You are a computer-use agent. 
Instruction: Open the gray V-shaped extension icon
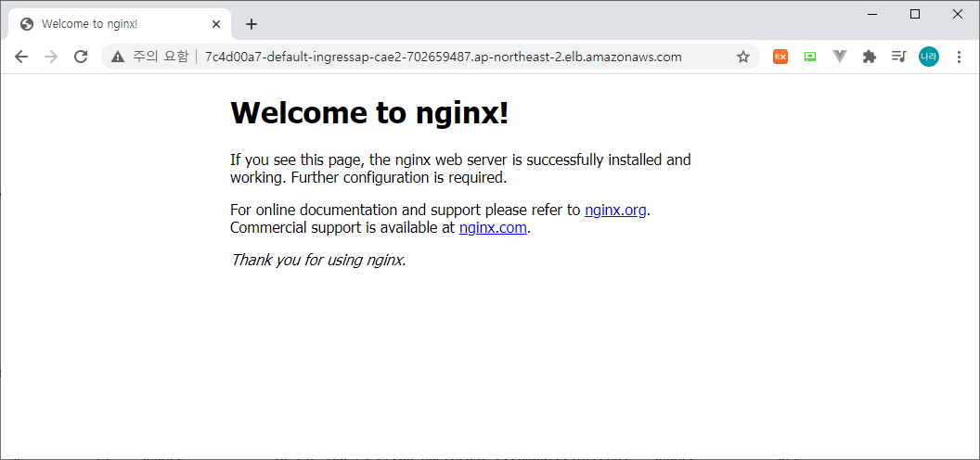pyautogui.click(x=839, y=57)
